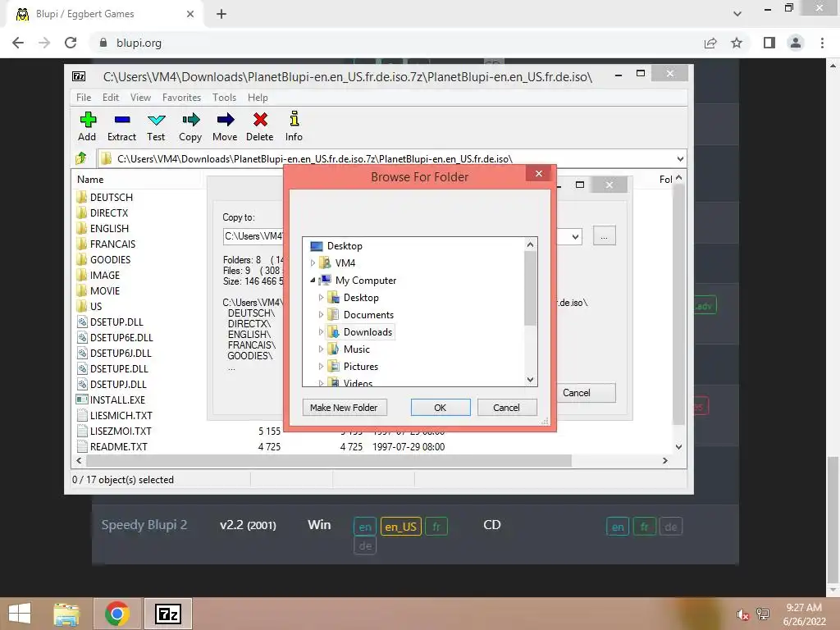Select the README.TXT file icon
Image resolution: width=840 pixels, height=630 pixels.
pyautogui.click(x=82, y=446)
